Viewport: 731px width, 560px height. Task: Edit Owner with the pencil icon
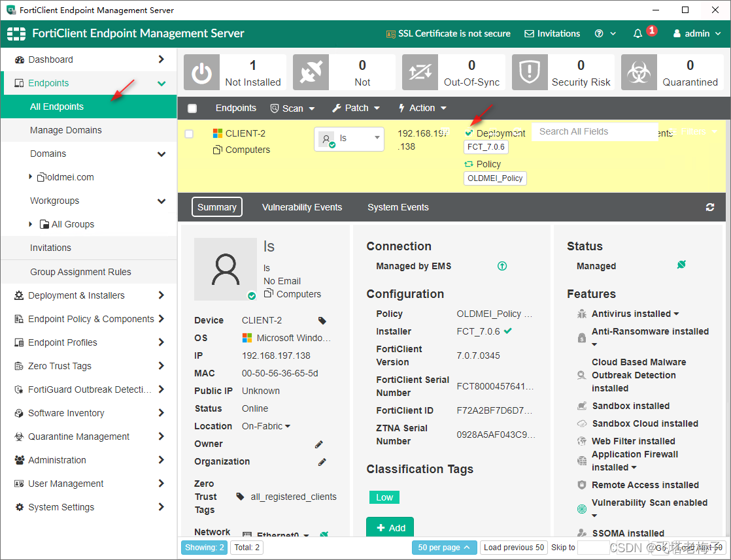(319, 444)
